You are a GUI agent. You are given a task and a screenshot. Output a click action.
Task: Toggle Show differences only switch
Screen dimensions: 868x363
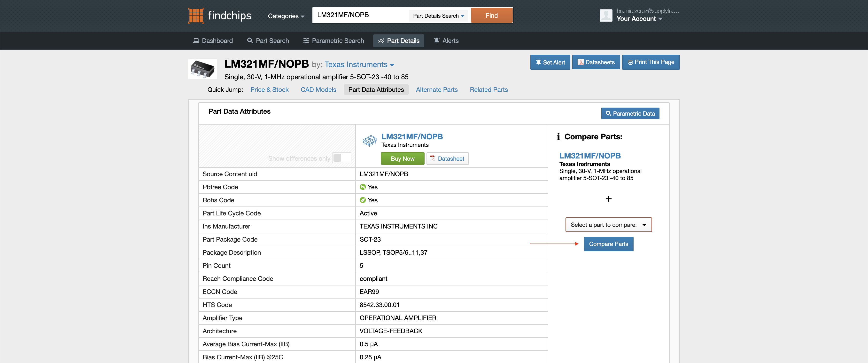(x=341, y=158)
